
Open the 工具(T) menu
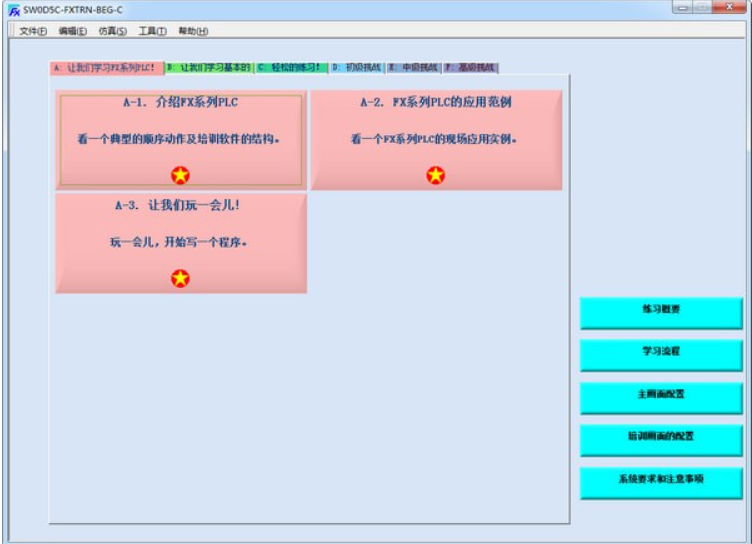pos(153,31)
